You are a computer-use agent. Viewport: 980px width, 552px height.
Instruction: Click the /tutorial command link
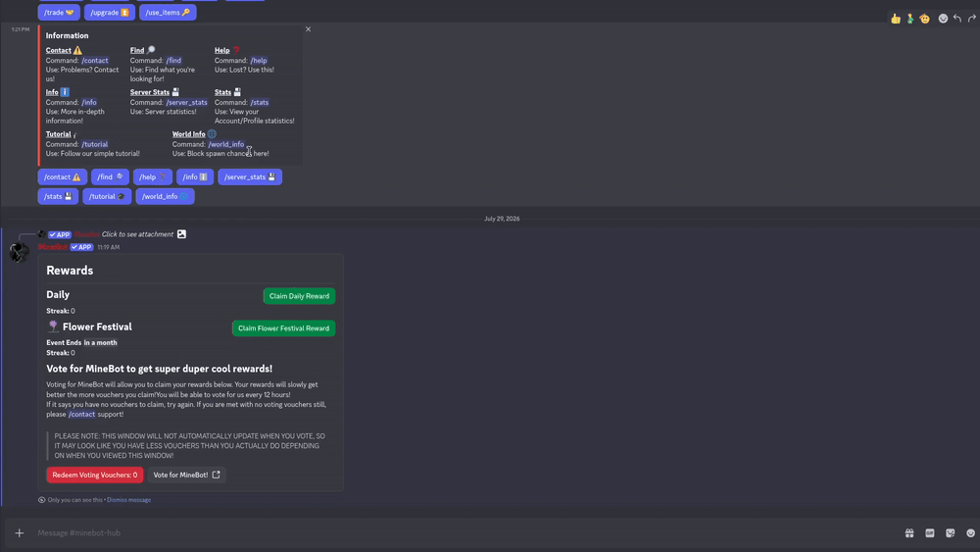coord(95,144)
